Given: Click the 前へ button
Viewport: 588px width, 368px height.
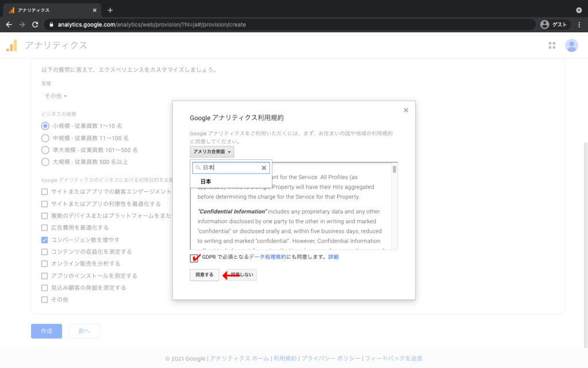Looking at the screenshot, I should pos(84,331).
